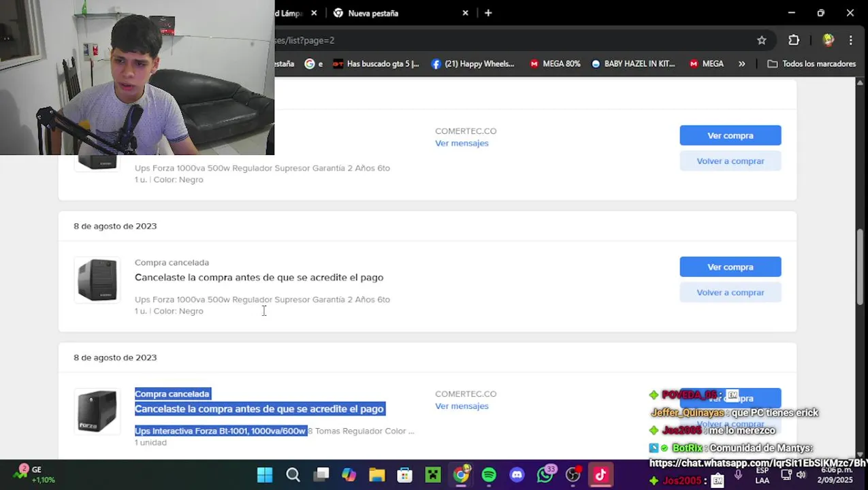
Task: Open Discord from the taskbar
Action: coord(517,474)
